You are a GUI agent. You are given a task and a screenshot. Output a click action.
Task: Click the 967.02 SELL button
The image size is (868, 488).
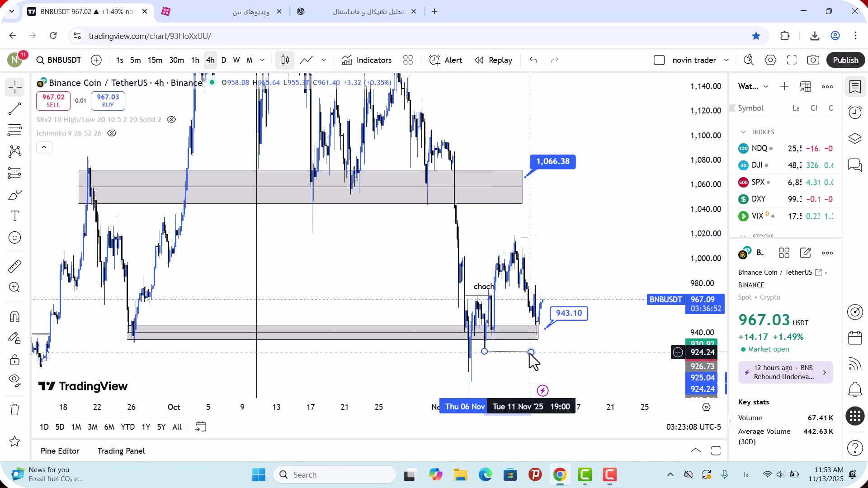(53, 101)
